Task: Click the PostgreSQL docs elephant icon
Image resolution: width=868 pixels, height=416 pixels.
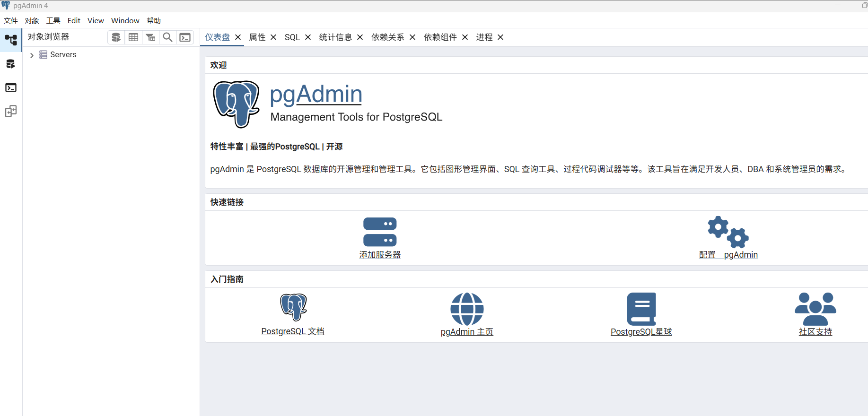Action: click(x=293, y=307)
